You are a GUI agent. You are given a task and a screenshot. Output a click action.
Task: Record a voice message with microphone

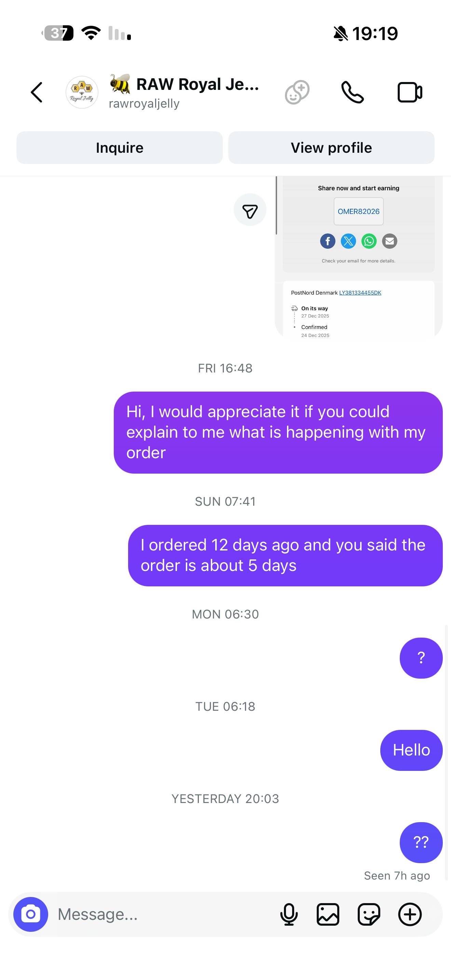(289, 914)
